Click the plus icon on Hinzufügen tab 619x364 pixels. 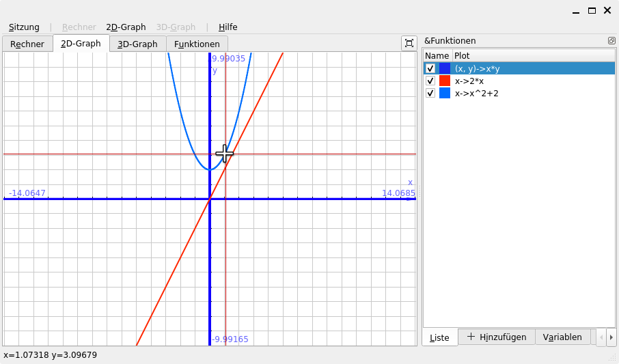[x=471, y=337]
